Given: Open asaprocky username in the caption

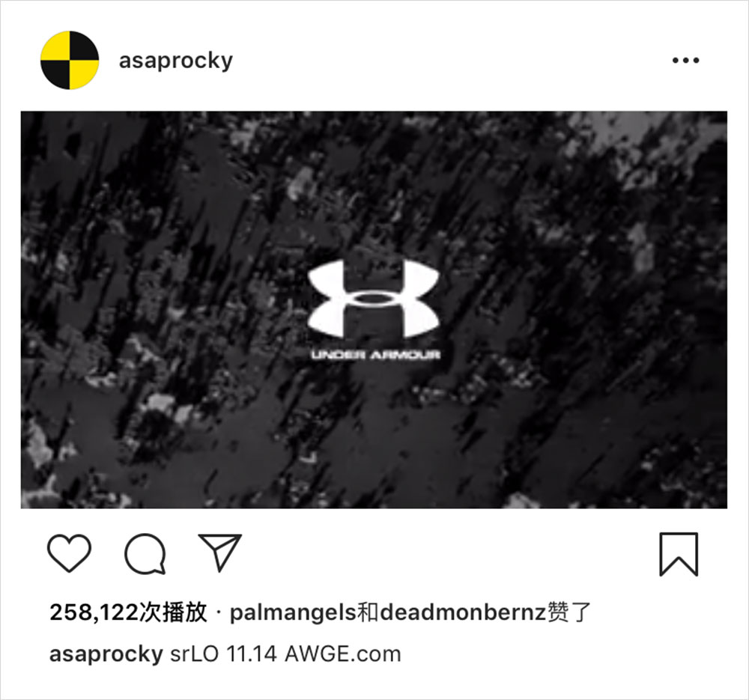Looking at the screenshot, I should click(106, 654).
